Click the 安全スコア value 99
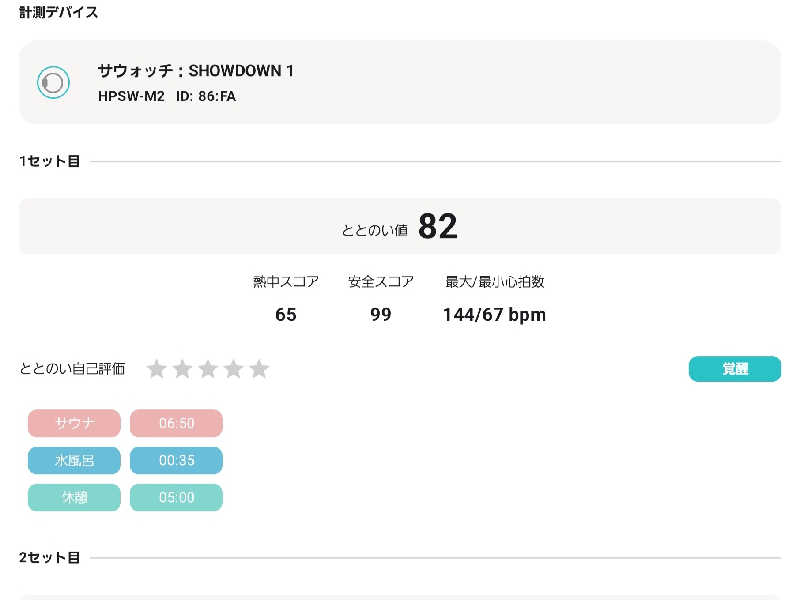Image resolution: width=800 pixels, height=600 pixels. (x=380, y=315)
